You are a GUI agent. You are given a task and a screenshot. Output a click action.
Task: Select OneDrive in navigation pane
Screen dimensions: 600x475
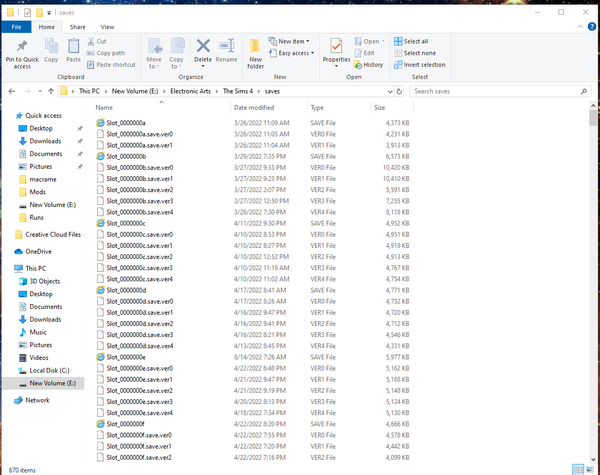(x=38, y=251)
